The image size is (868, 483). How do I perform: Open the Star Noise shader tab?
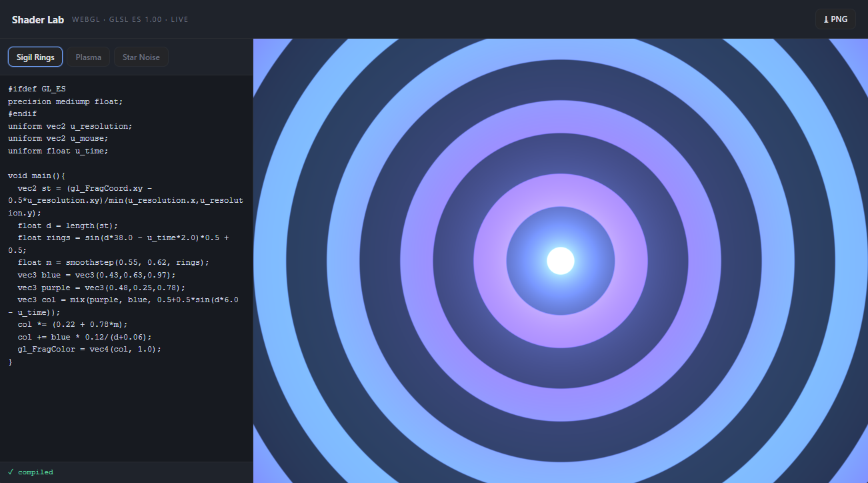(141, 57)
